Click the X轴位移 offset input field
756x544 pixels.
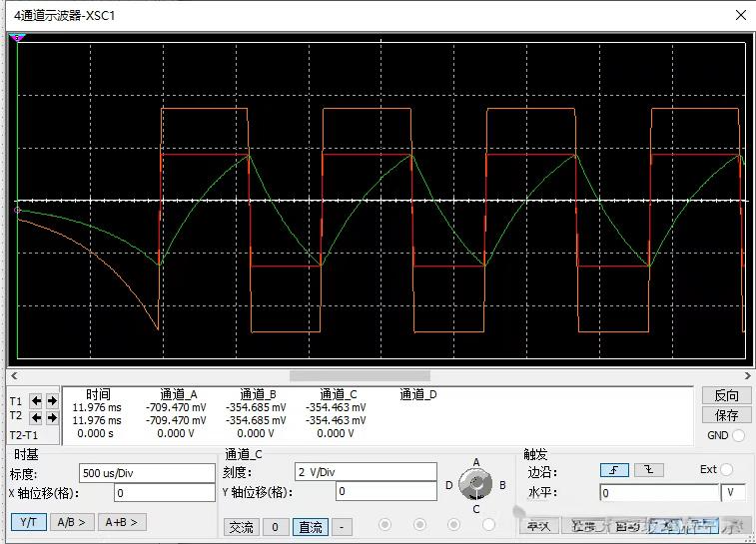click(165, 493)
